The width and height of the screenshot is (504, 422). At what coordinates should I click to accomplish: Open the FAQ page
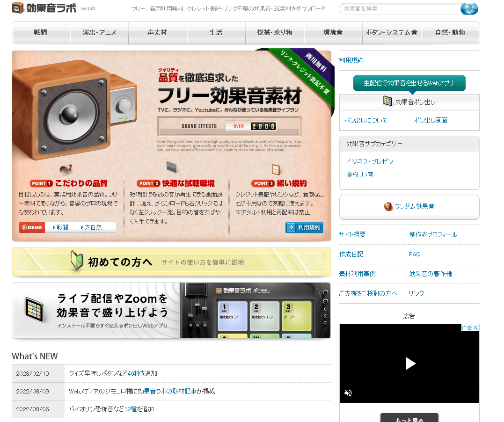(x=415, y=254)
